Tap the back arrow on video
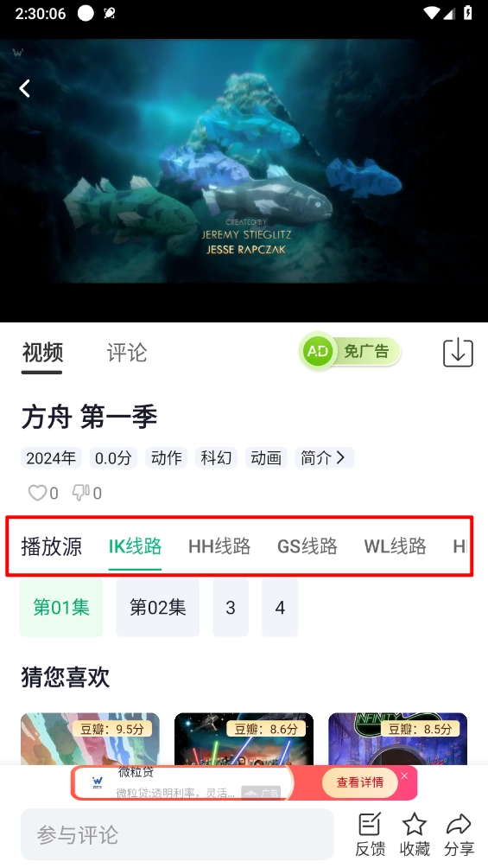The height and width of the screenshot is (868, 488). [24, 88]
